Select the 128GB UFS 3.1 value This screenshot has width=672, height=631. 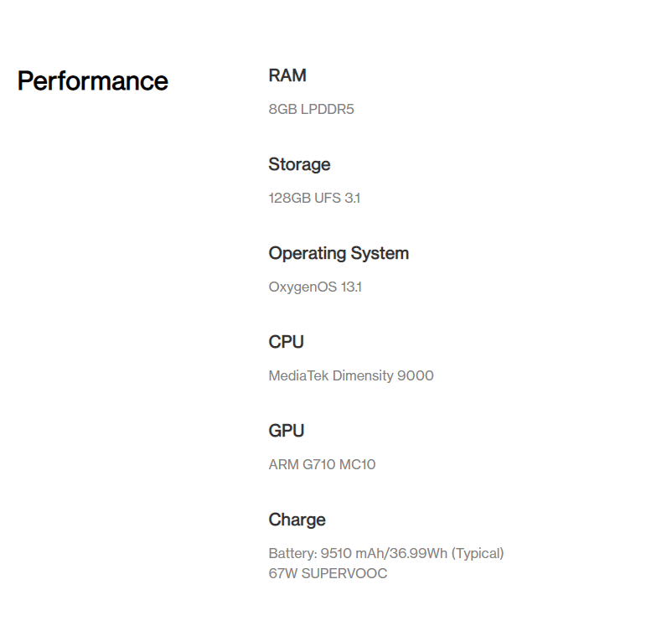tap(314, 198)
